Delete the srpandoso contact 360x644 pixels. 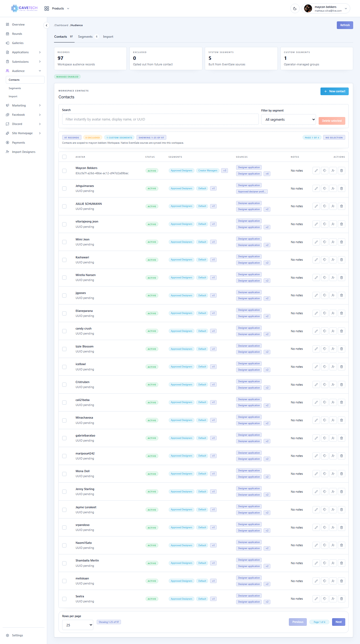point(342,527)
